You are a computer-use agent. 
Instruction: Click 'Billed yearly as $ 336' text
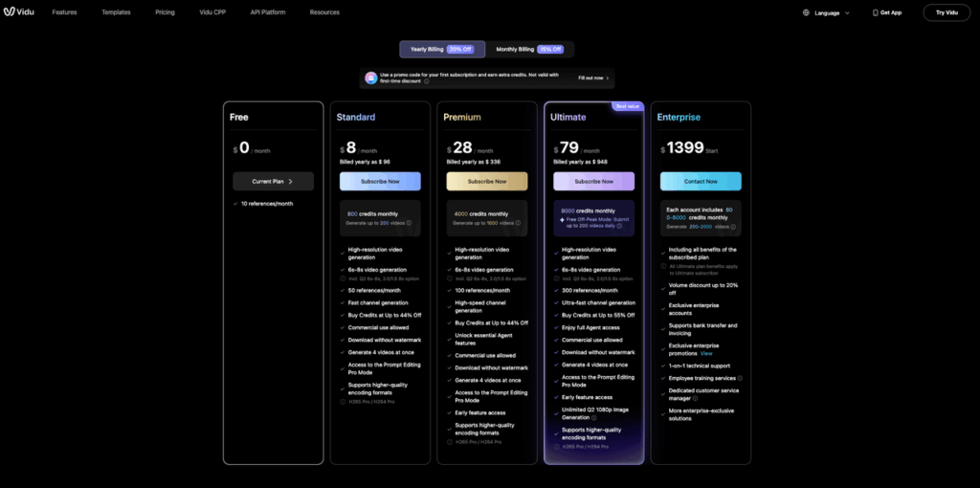[473, 162]
